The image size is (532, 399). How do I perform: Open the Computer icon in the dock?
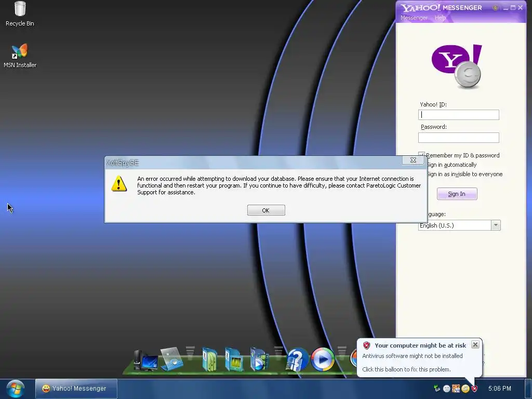[x=146, y=361]
